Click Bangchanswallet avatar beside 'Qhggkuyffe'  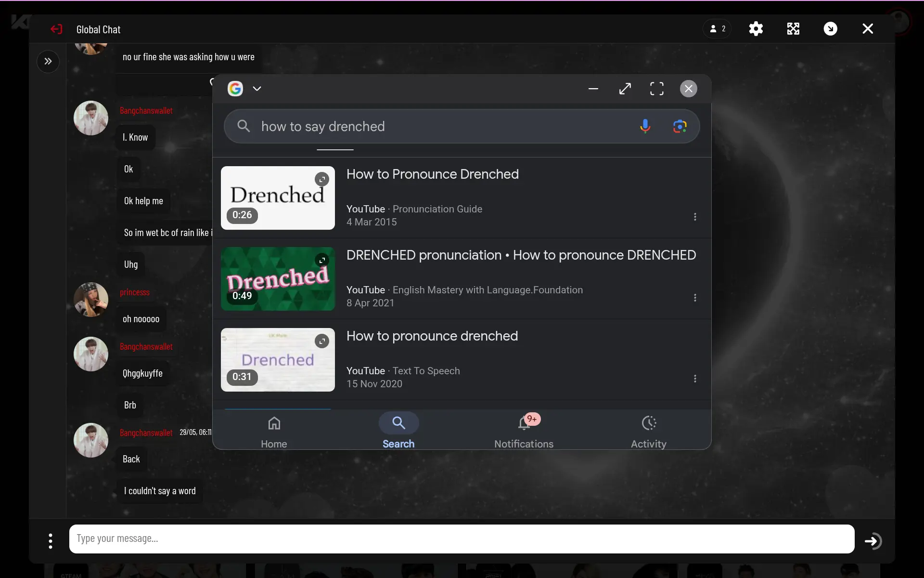91,354
